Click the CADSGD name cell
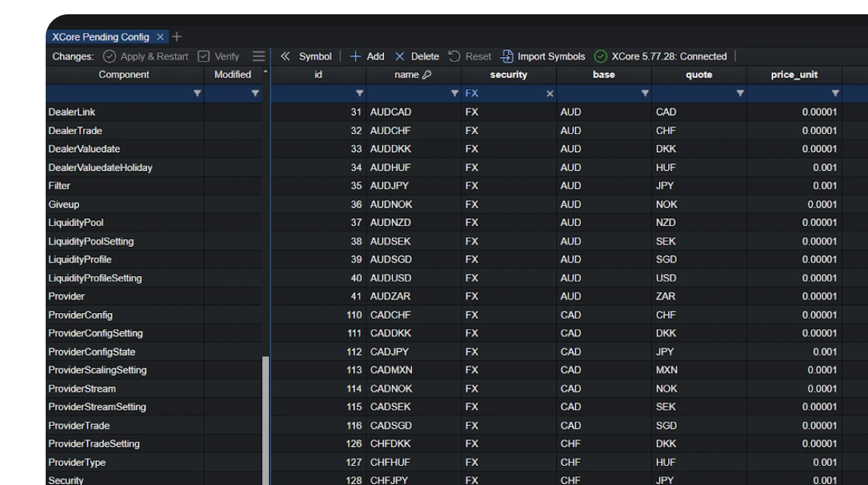Image resolution: width=868 pixels, height=485 pixels. click(x=414, y=426)
